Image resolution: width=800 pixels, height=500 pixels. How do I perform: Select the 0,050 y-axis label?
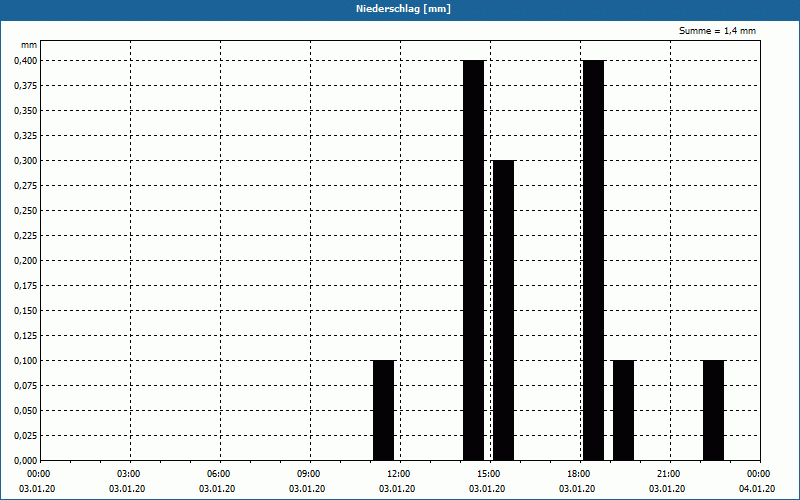[26, 411]
